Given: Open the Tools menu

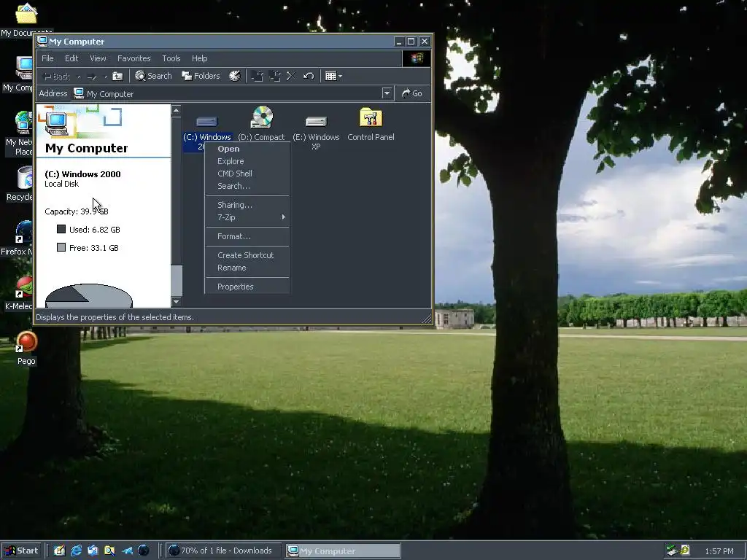Looking at the screenshot, I should click(x=171, y=58).
